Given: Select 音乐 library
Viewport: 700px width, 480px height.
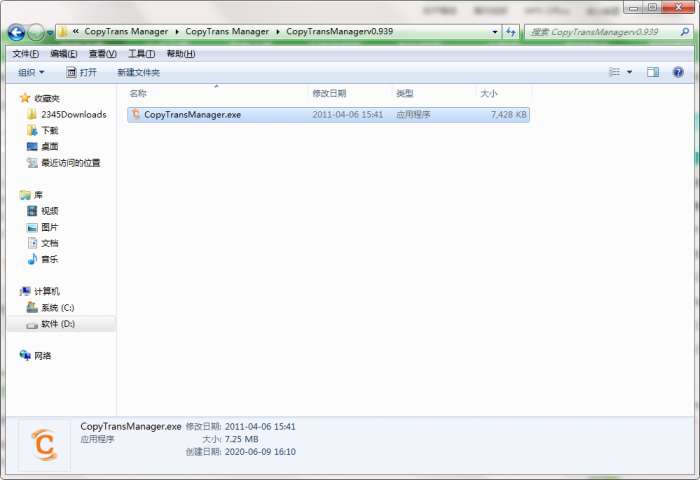Looking at the screenshot, I should (x=50, y=259).
